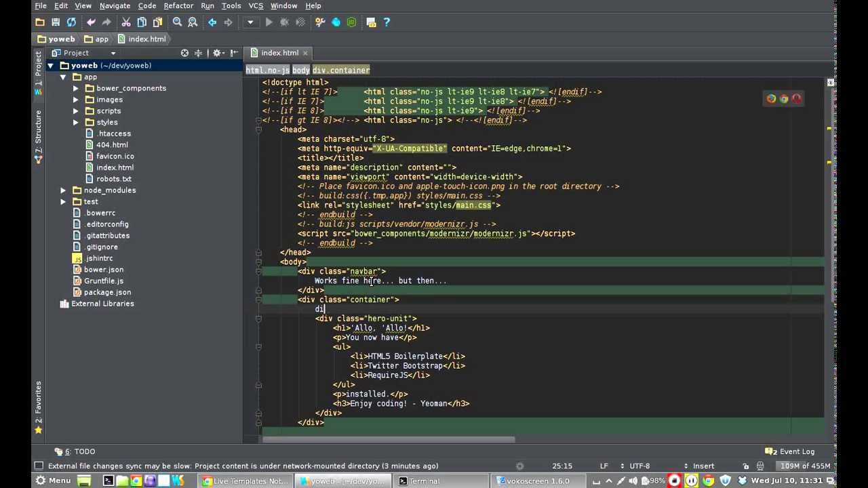Close the index.html editor tab
The height and width of the screenshot is (488, 868).
click(x=305, y=53)
